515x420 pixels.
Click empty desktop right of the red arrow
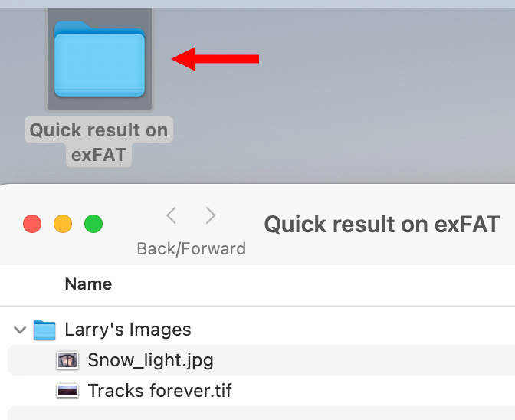pyautogui.click(x=383, y=77)
